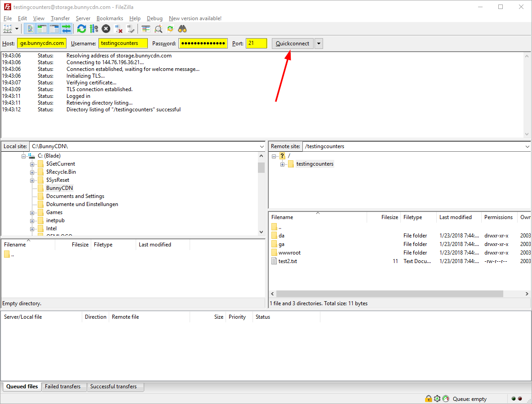Select the wwwroot remote folder
This screenshot has height=404, width=532.
[289, 252]
